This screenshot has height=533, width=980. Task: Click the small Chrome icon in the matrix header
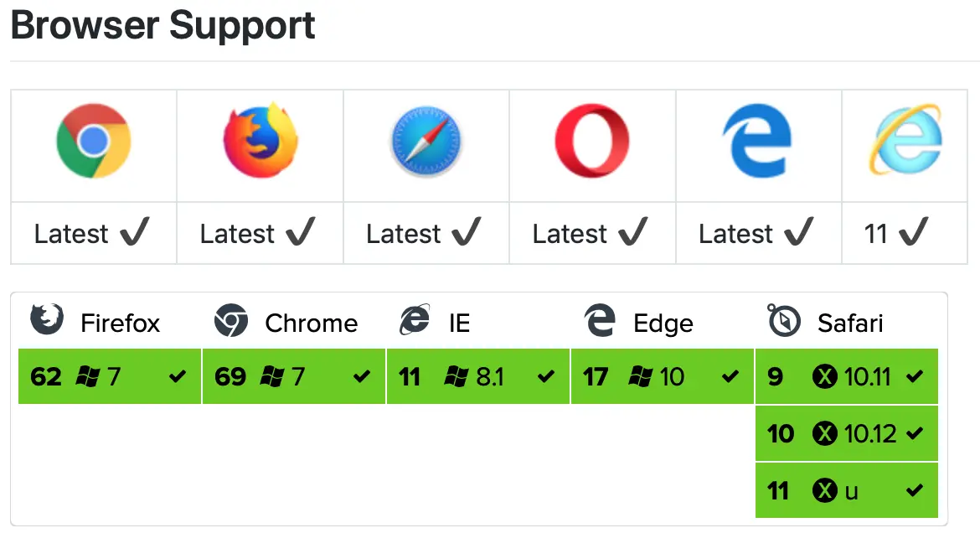(230, 321)
